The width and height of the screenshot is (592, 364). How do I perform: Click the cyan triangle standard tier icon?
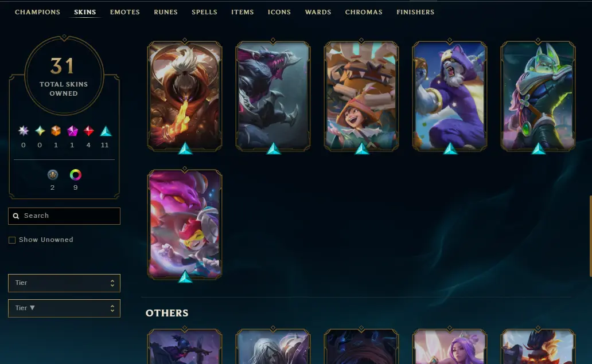pyautogui.click(x=106, y=131)
